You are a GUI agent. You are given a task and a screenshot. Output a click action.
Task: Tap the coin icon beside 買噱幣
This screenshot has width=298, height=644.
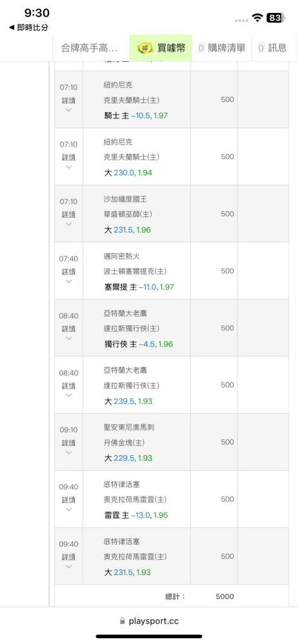pyautogui.click(x=145, y=48)
